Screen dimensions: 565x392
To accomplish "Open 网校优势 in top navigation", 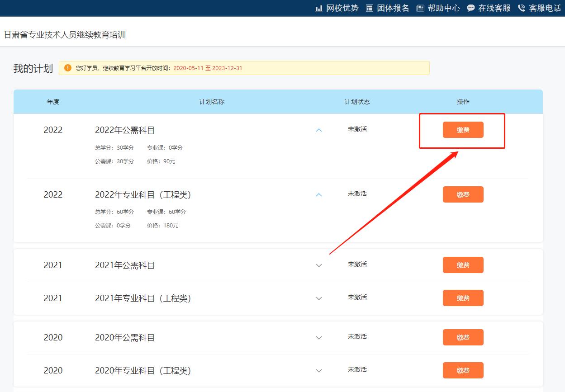I will [x=342, y=8].
